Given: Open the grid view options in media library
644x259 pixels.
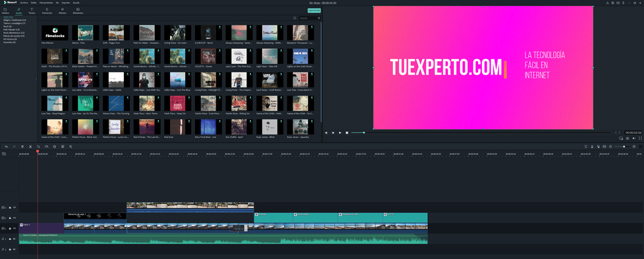Looking at the screenshot, I should [x=295, y=18].
